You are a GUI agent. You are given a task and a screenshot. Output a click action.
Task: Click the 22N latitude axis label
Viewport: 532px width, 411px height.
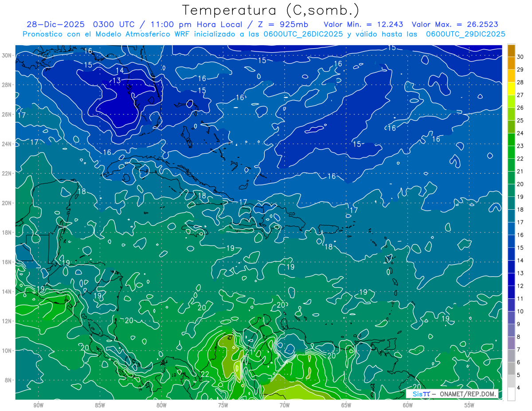(x=8, y=173)
